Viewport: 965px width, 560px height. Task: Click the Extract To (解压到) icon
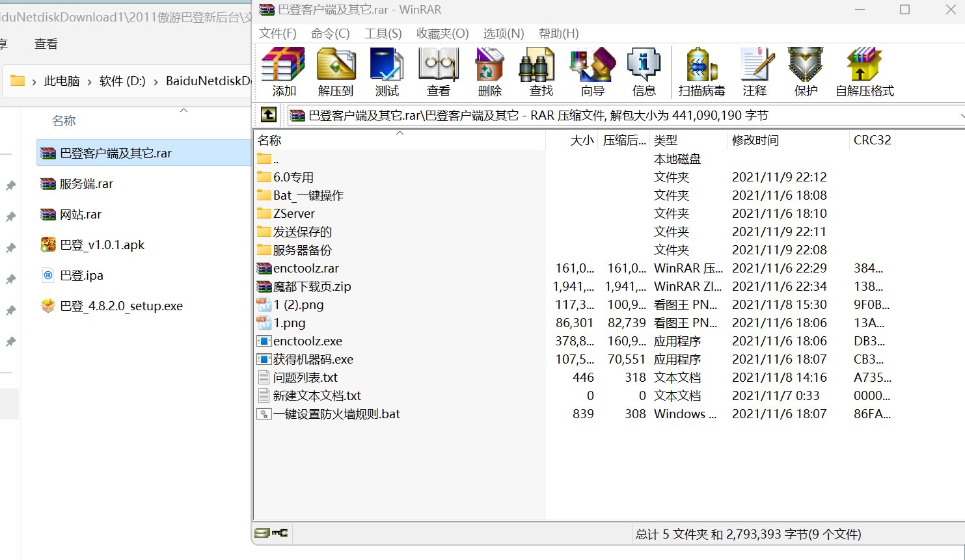335,72
